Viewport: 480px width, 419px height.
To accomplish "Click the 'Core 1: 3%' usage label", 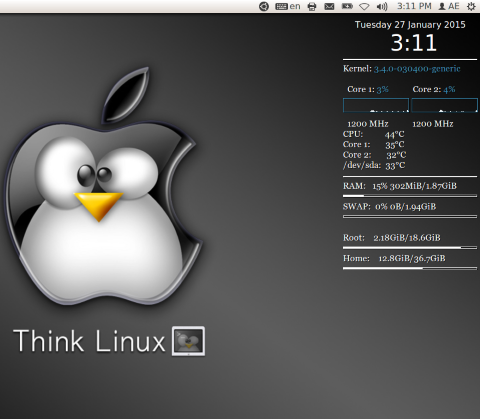I will tap(368, 89).
